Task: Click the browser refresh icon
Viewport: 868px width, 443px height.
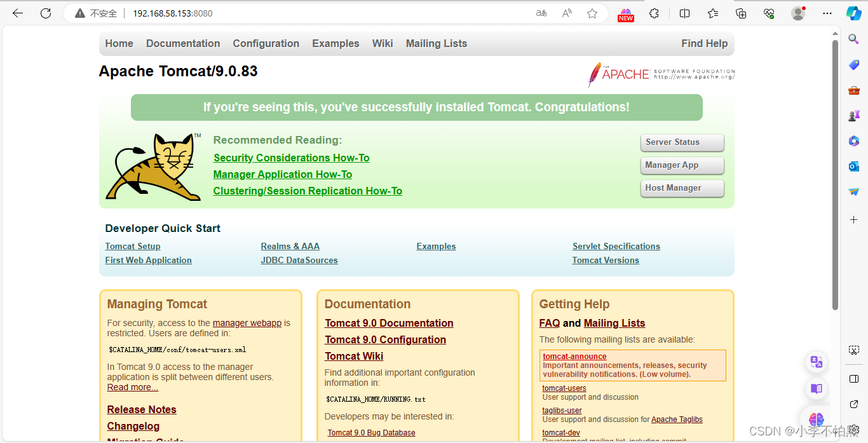Action: [45, 13]
